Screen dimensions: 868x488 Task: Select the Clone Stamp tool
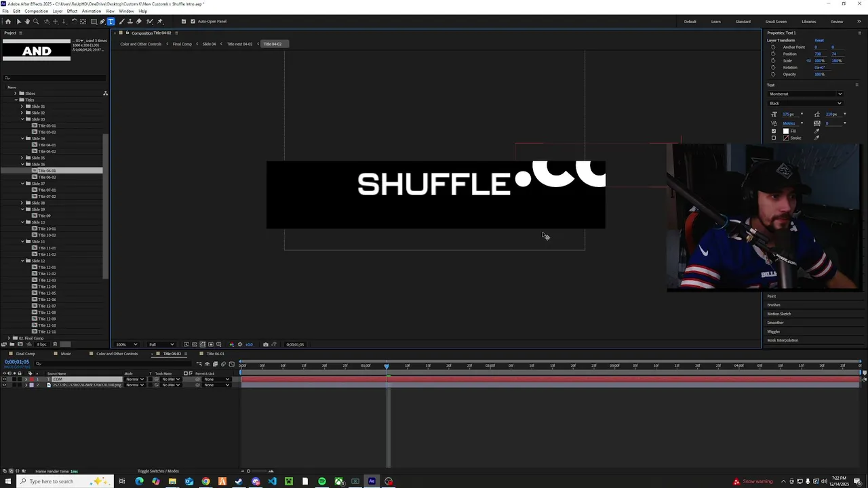(130, 22)
